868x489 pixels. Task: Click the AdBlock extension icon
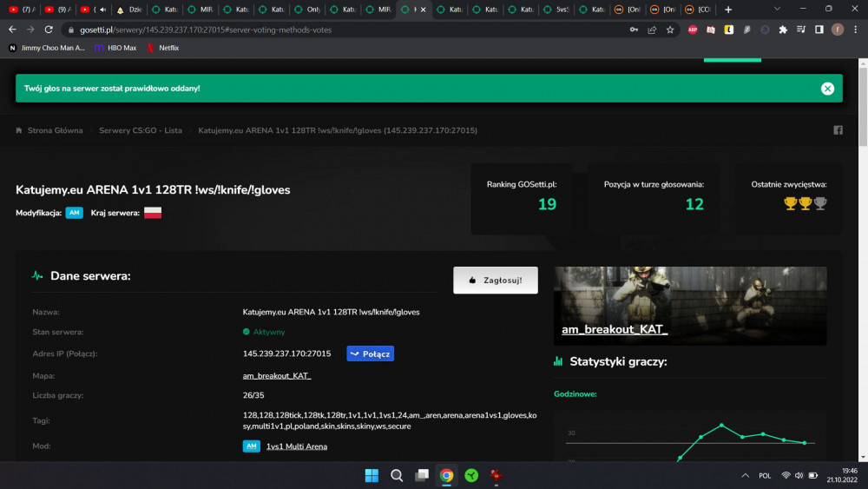point(693,30)
